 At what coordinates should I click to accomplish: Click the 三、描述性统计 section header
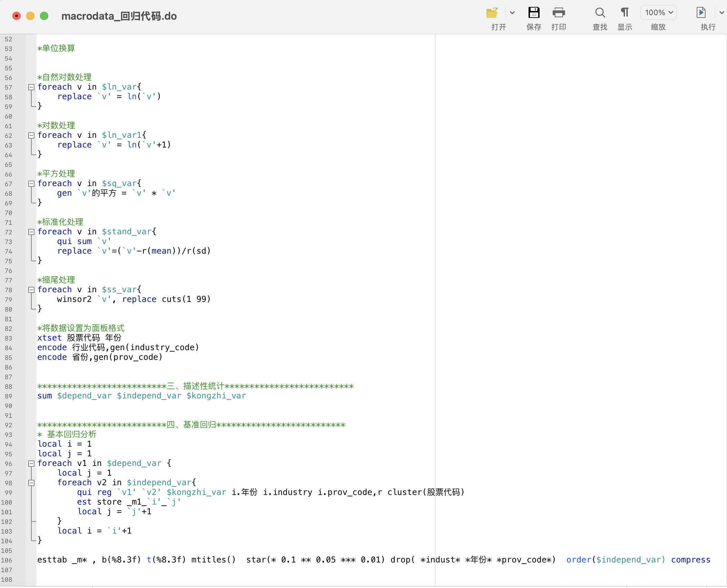[195, 386]
